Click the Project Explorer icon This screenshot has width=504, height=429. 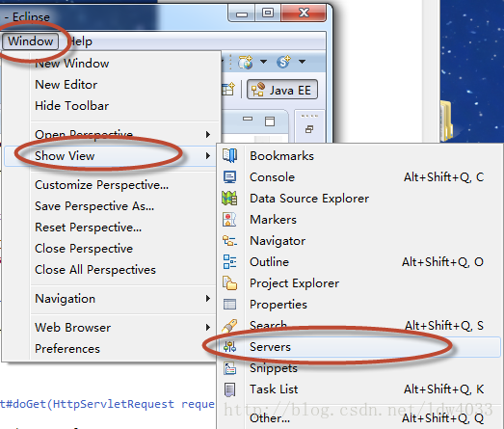pyautogui.click(x=229, y=283)
